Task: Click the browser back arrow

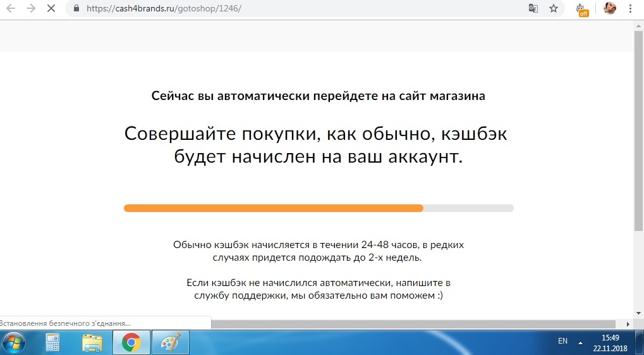Action: 11,8
